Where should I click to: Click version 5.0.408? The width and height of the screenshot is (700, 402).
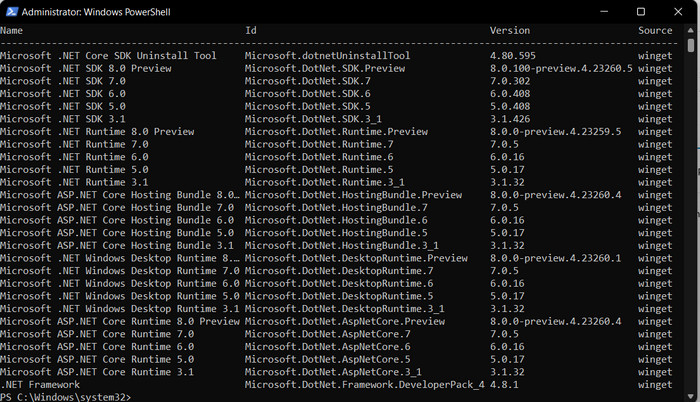tap(510, 106)
